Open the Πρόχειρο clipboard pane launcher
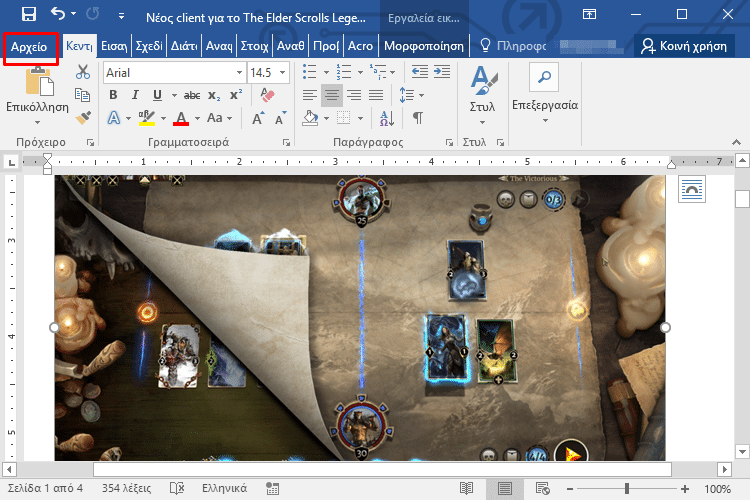The width and height of the screenshot is (750, 500). (x=90, y=142)
